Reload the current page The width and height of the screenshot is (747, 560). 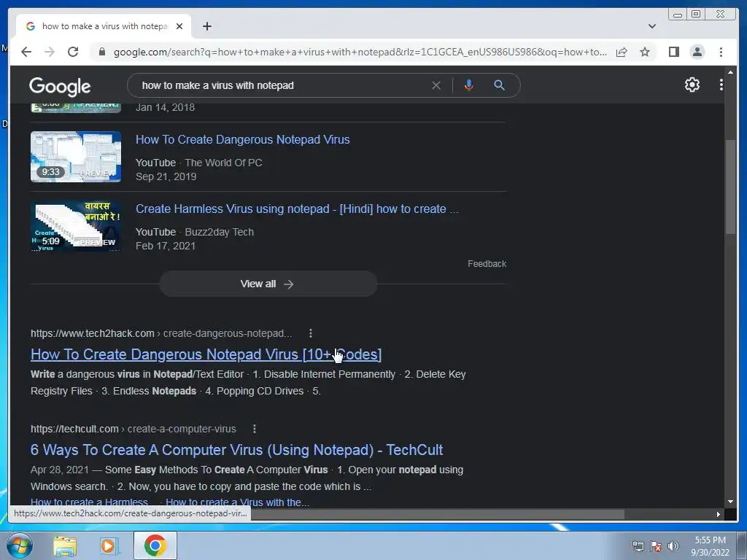point(73,52)
